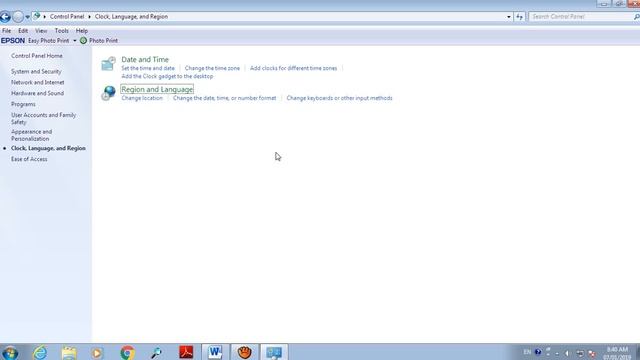
Task: Launch Google Chrome from the taskbar
Action: [127, 353]
